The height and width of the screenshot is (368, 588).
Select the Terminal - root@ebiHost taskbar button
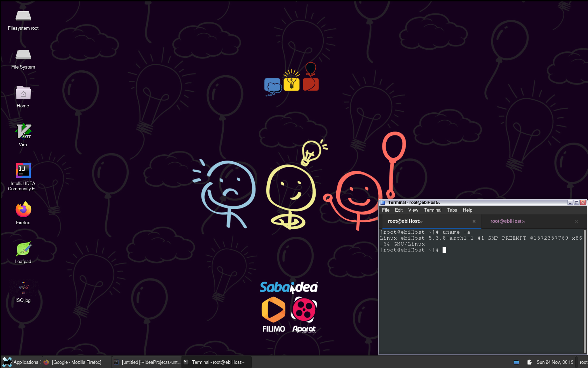point(217,362)
